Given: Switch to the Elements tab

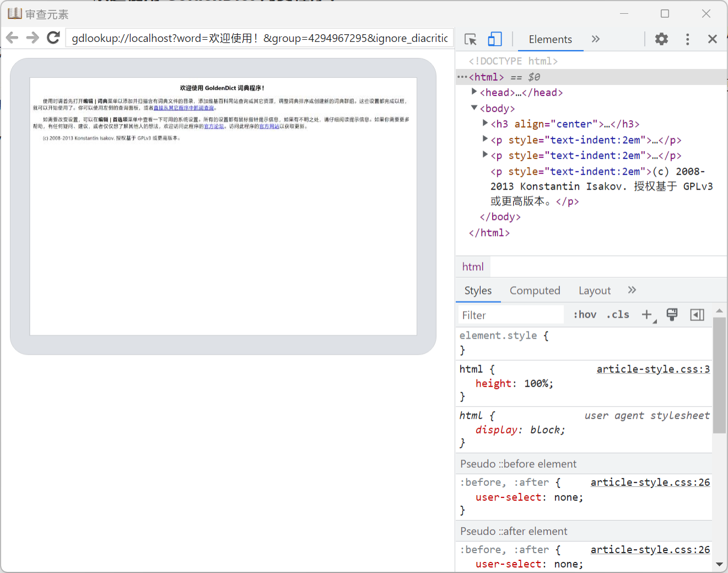Looking at the screenshot, I should click(550, 39).
